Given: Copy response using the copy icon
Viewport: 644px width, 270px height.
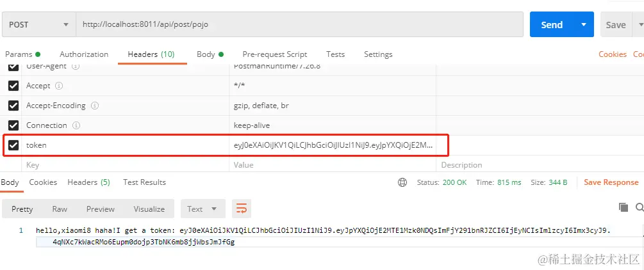Looking at the screenshot, I should click(623, 207).
